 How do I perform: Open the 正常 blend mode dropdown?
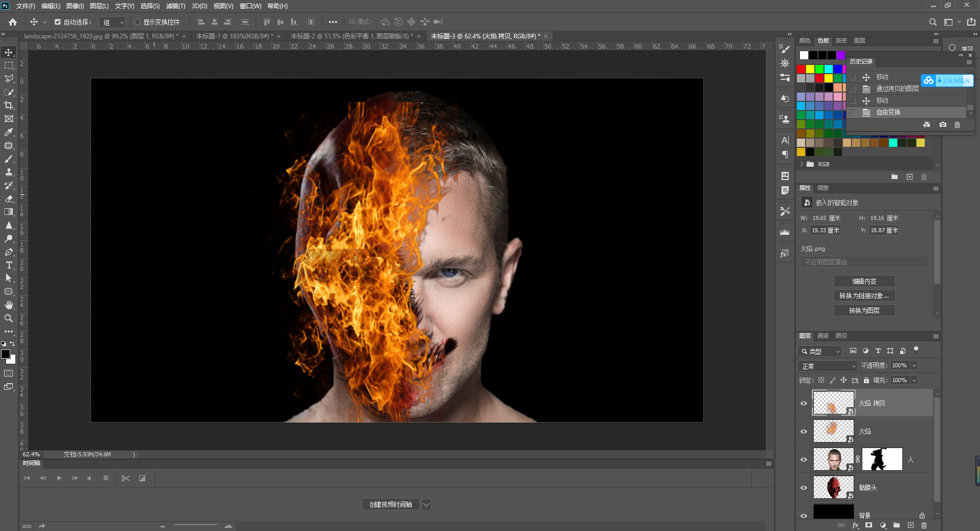[827, 366]
